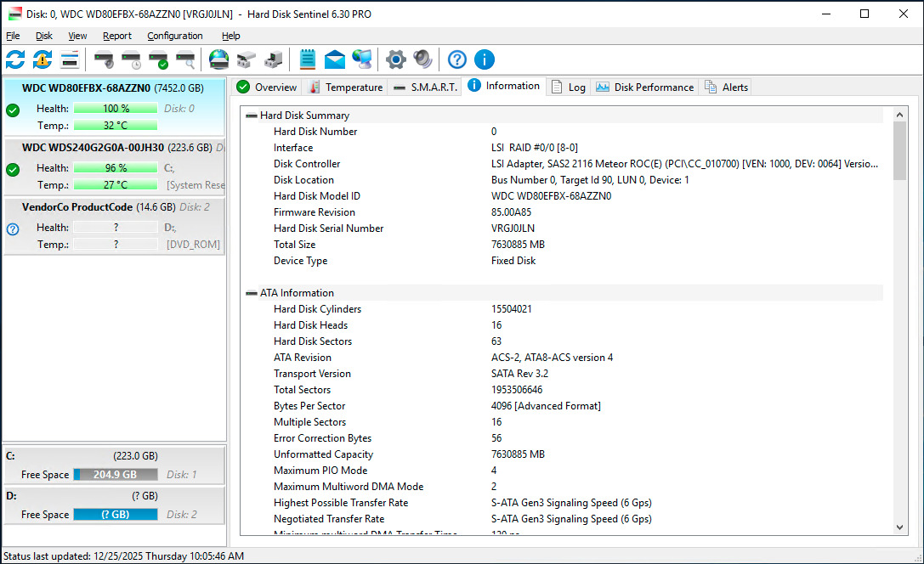Select the C: drive partition panel header
Screen dimensions: 924x564
(114, 455)
